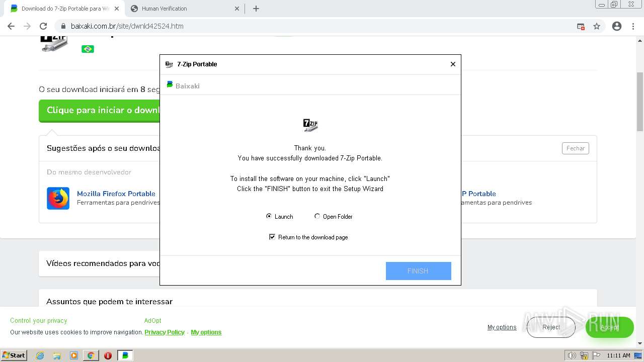Click My options beside Reject button
The width and height of the screenshot is (644, 362).
502,327
